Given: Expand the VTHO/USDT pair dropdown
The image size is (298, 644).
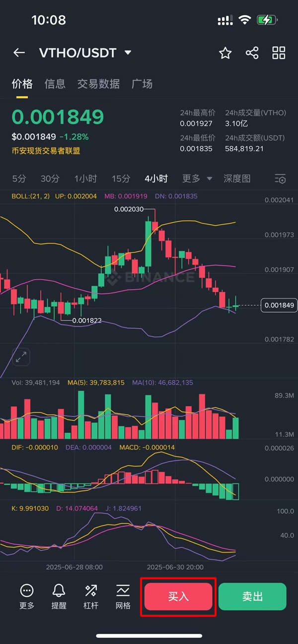Looking at the screenshot, I should pos(128,53).
